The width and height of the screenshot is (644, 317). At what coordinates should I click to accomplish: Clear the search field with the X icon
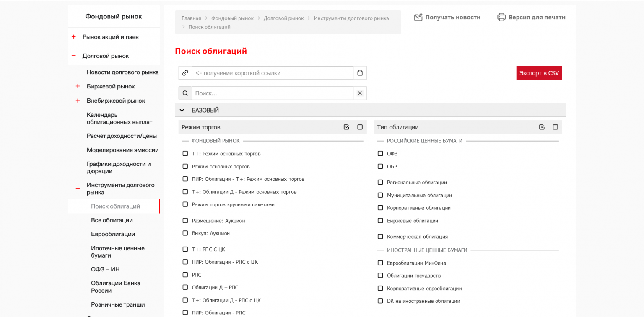pyautogui.click(x=360, y=93)
